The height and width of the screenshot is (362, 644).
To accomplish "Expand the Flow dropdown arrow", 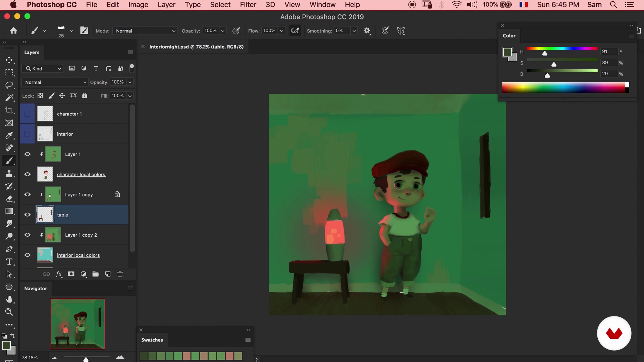I will (282, 31).
